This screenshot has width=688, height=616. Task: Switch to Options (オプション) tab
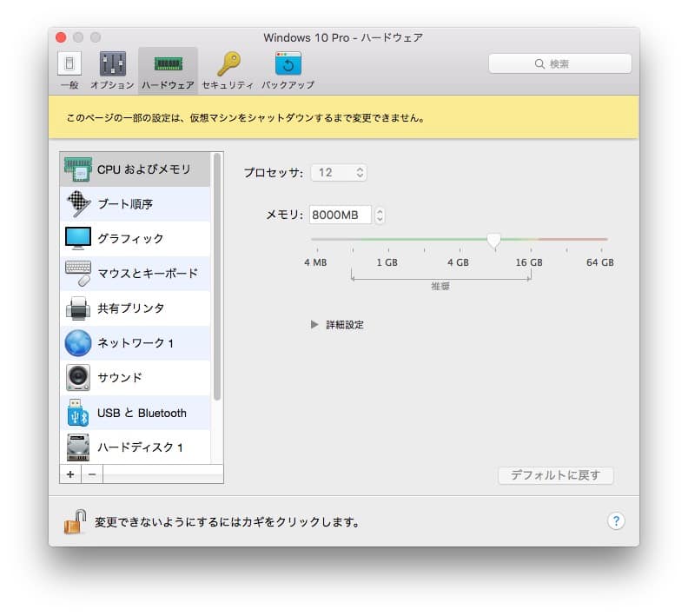coord(113,70)
